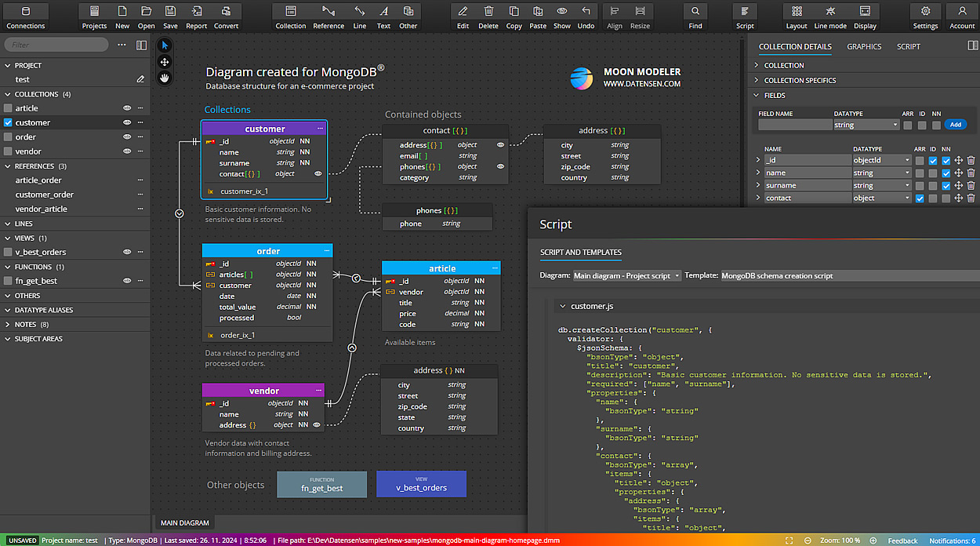Click the Delete toolbar icon
This screenshot has height=546, width=980.
point(488,16)
